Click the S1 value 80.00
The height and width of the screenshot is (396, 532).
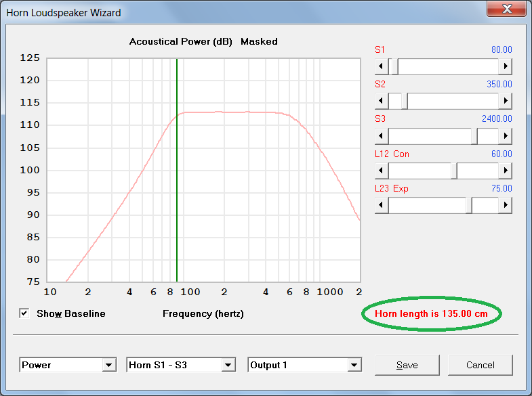502,49
